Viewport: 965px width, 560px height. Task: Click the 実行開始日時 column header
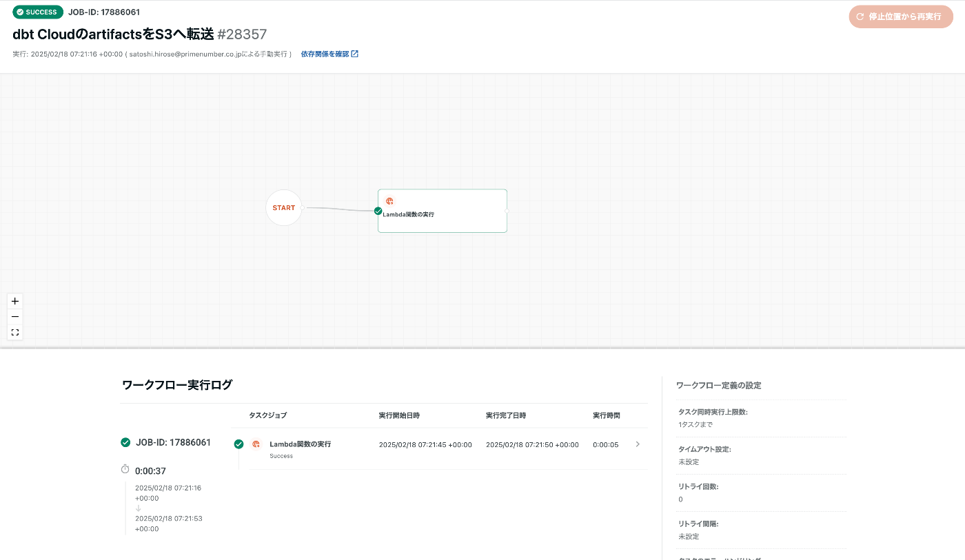coord(399,415)
